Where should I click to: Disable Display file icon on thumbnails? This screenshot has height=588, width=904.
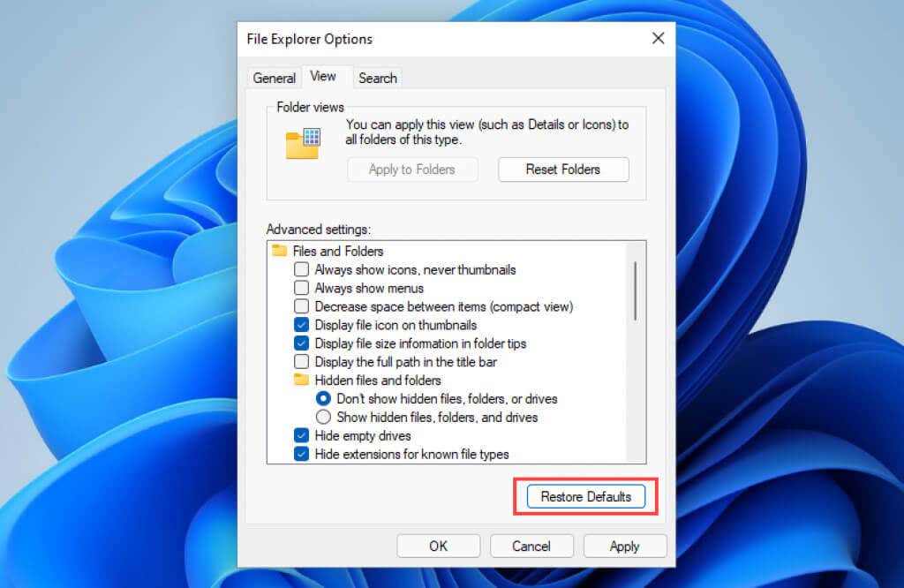301,325
